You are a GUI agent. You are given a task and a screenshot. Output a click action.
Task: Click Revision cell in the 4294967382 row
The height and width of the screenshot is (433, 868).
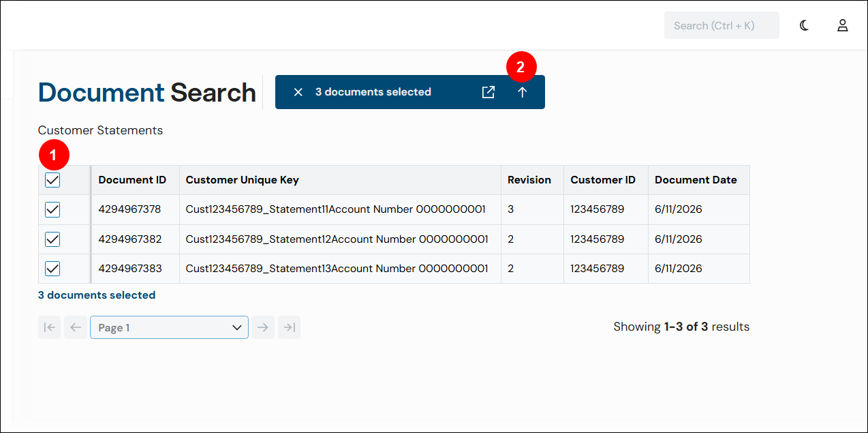[x=533, y=239]
